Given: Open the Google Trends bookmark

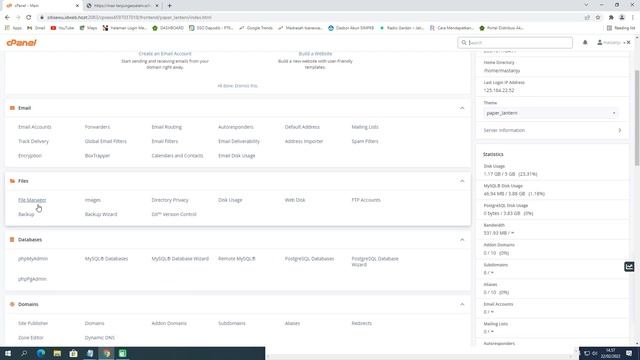Looking at the screenshot, I should pyautogui.click(x=256, y=28).
